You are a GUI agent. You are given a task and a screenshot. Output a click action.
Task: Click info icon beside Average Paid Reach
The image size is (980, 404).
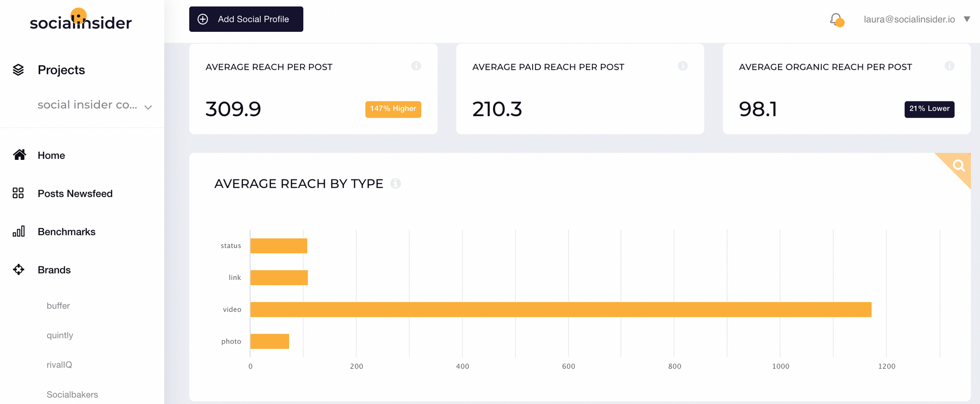683,66
